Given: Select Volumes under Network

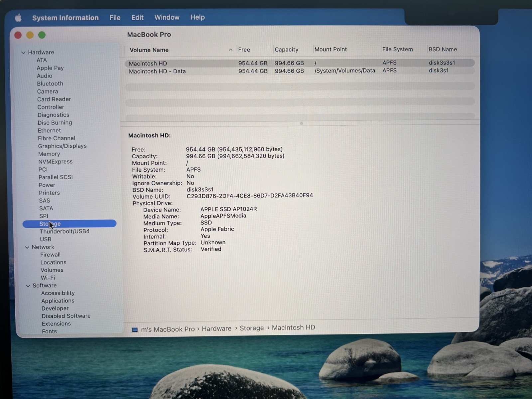Looking at the screenshot, I should pos(52,270).
